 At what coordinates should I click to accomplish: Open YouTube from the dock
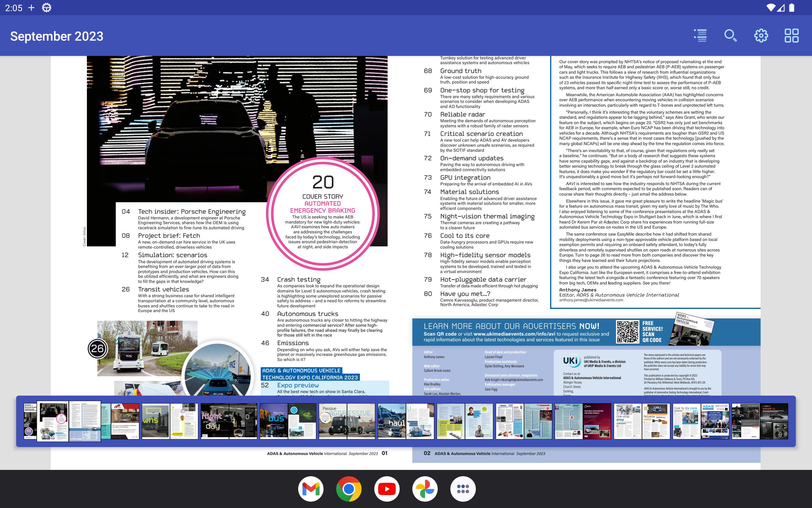pyautogui.click(x=387, y=489)
